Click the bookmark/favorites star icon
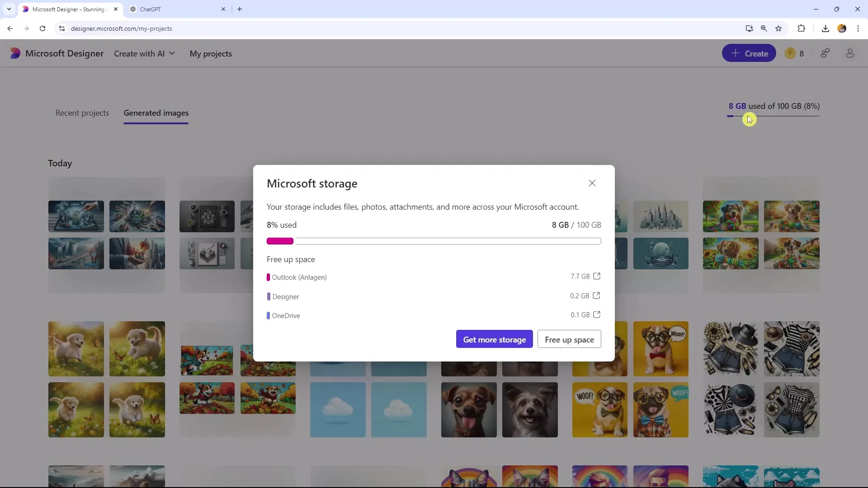This screenshot has width=868, height=488. pos(779,28)
